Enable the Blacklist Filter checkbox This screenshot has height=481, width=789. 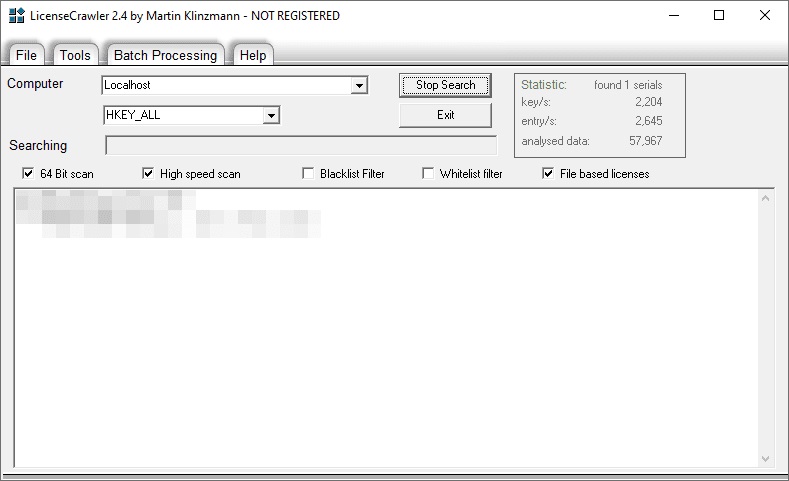click(307, 174)
